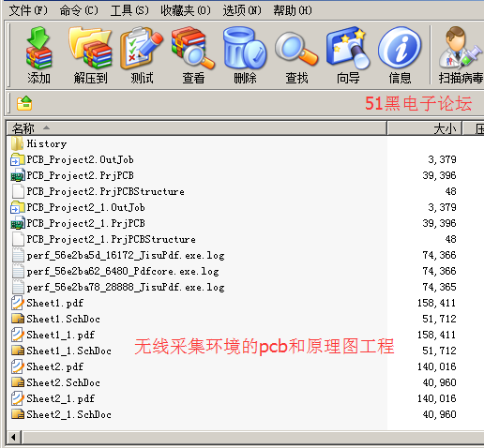This screenshot has height=448, width=484.
Task: Click the 添加 (Add) toolbar icon
Action: [38, 55]
